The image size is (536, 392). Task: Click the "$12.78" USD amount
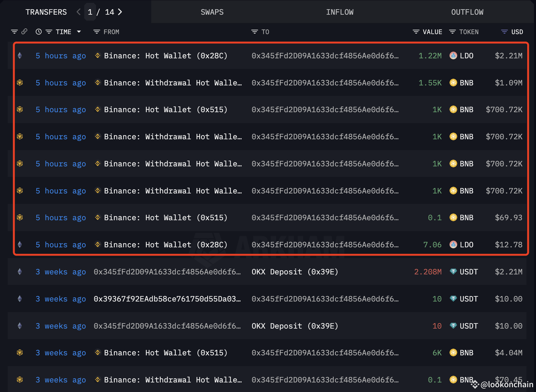[509, 245]
